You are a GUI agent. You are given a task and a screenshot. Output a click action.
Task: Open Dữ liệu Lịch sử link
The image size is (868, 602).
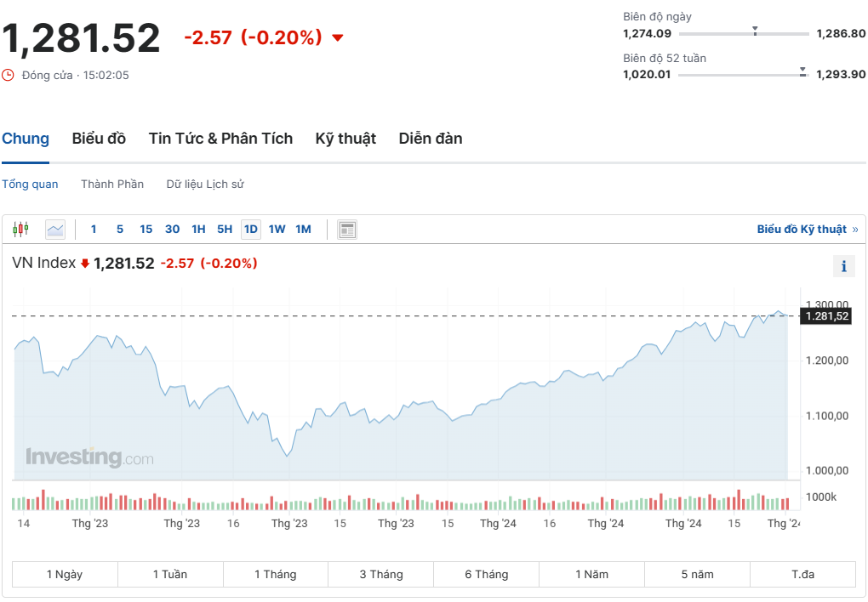205,184
